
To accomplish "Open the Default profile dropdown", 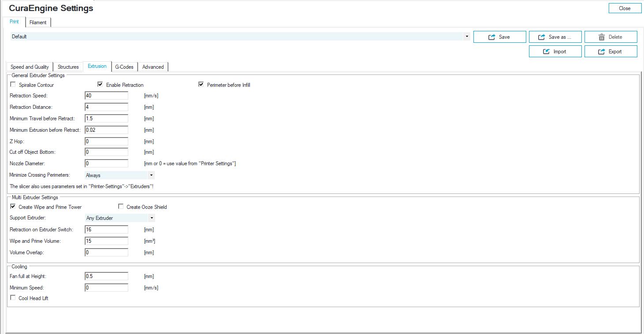I will [x=466, y=37].
